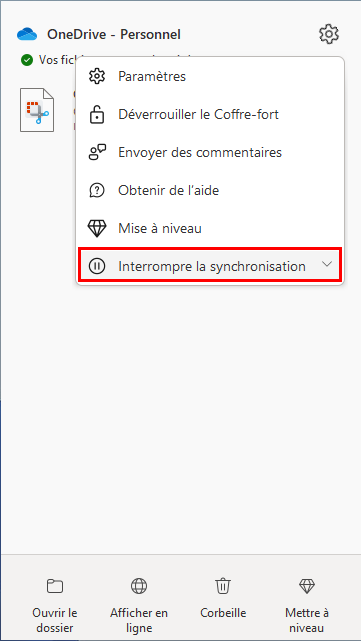Screen dimensions: 361x641
Task: Open the Corbeille trash bin
Action: coord(223,599)
